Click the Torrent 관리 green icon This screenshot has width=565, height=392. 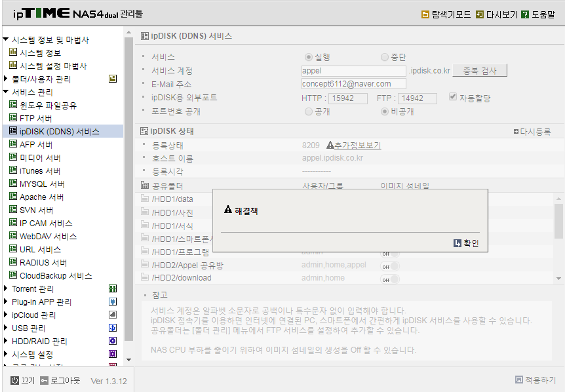[x=113, y=288]
